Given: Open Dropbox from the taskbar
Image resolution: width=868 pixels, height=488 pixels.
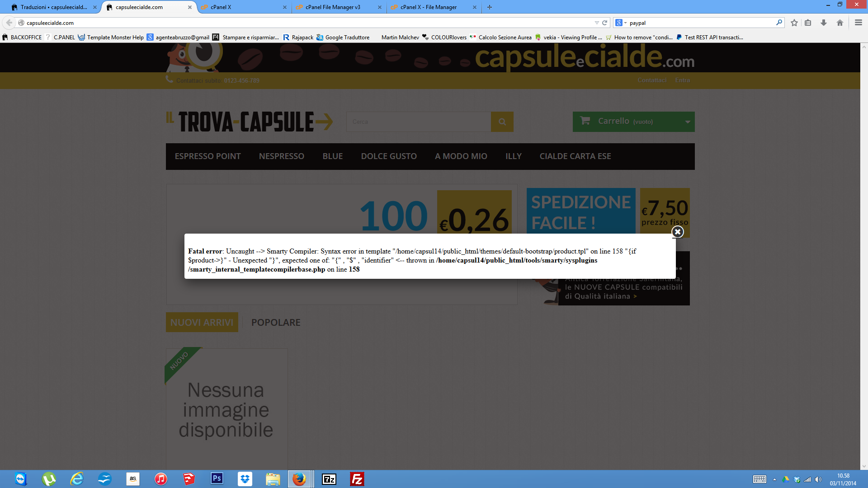Looking at the screenshot, I should pyautogui.click(x=245, y=479).
